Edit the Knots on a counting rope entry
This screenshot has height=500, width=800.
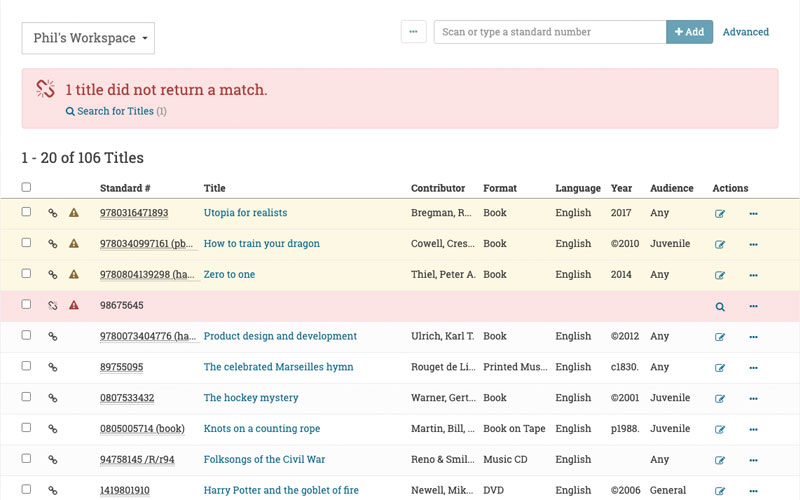720,430
